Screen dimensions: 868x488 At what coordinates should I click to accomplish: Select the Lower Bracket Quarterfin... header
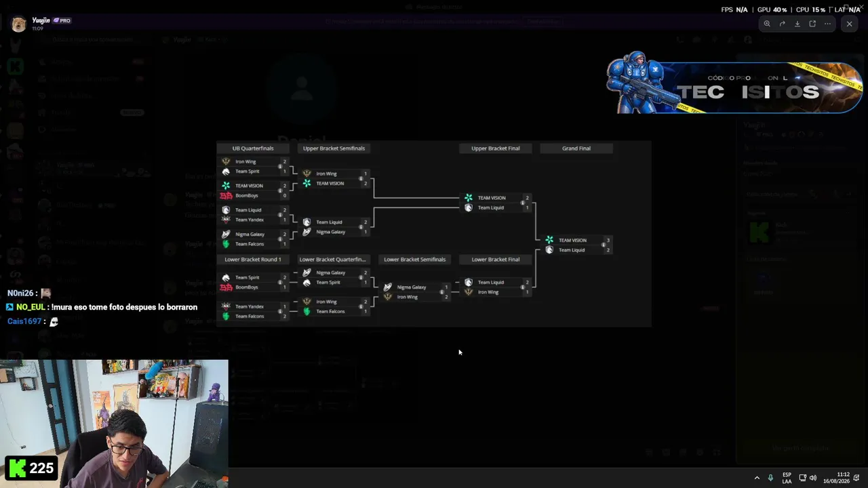tap(332, 260)
